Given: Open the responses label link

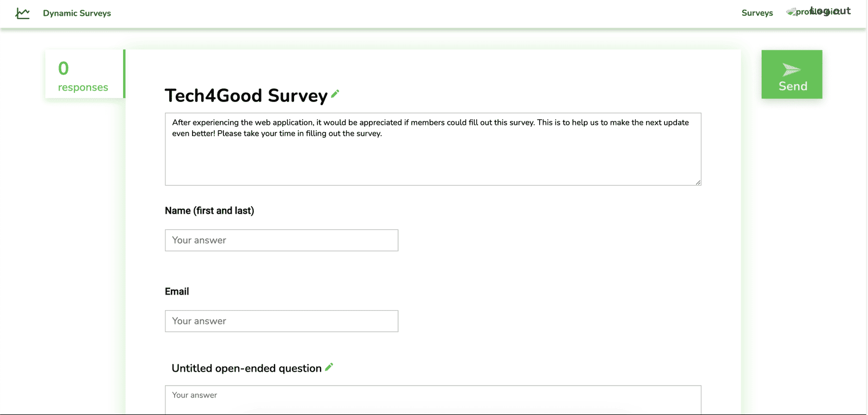Looking at the screenshot, I should 83,87.
